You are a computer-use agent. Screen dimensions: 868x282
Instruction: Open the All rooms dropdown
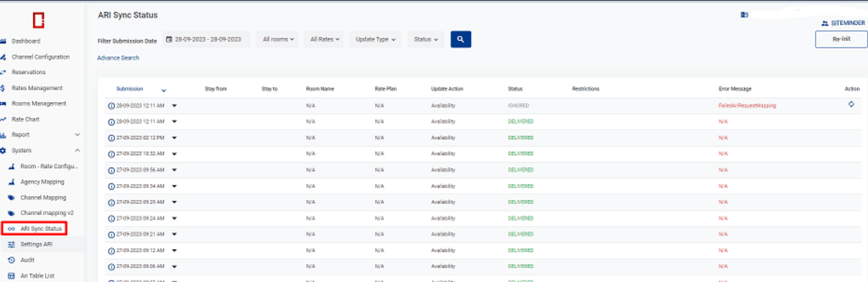279,39
